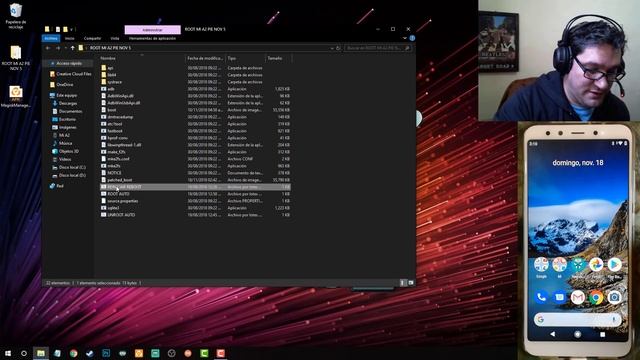The image size is (640, 360).
Task: Click the Back navigation arrow in Explorer
Action: pos(48,48)
